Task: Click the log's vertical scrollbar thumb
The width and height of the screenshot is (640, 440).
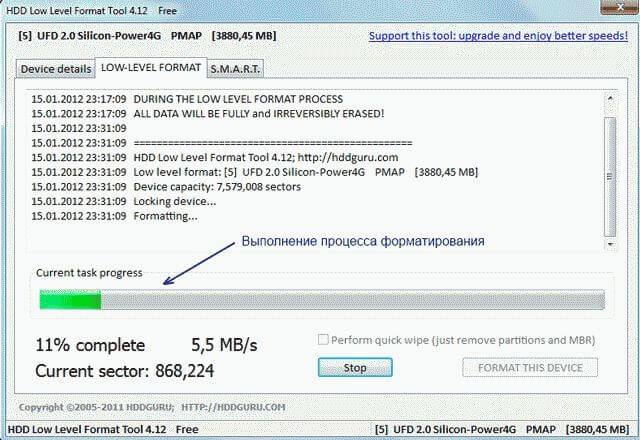Action: (x=610, y=177)
